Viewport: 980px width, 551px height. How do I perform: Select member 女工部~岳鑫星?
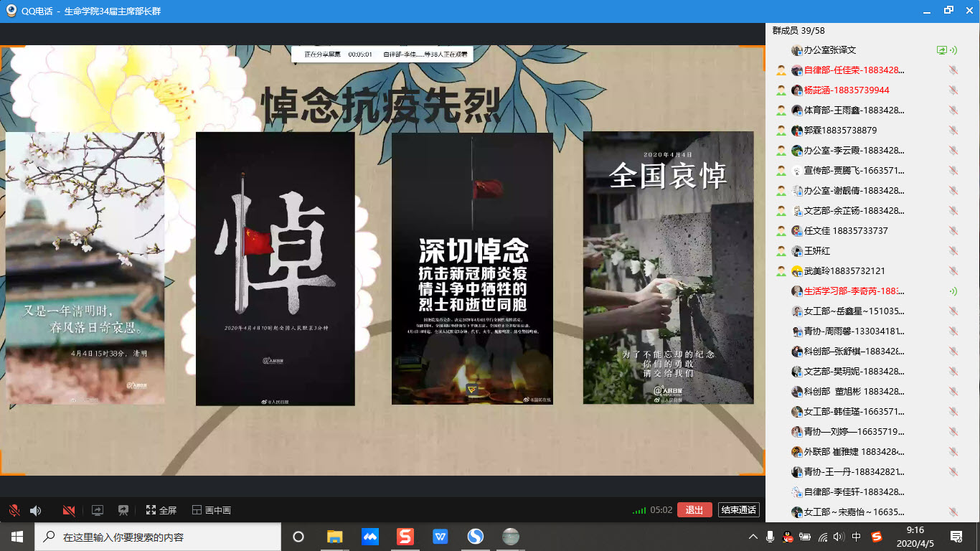click(x=854, y=311)
